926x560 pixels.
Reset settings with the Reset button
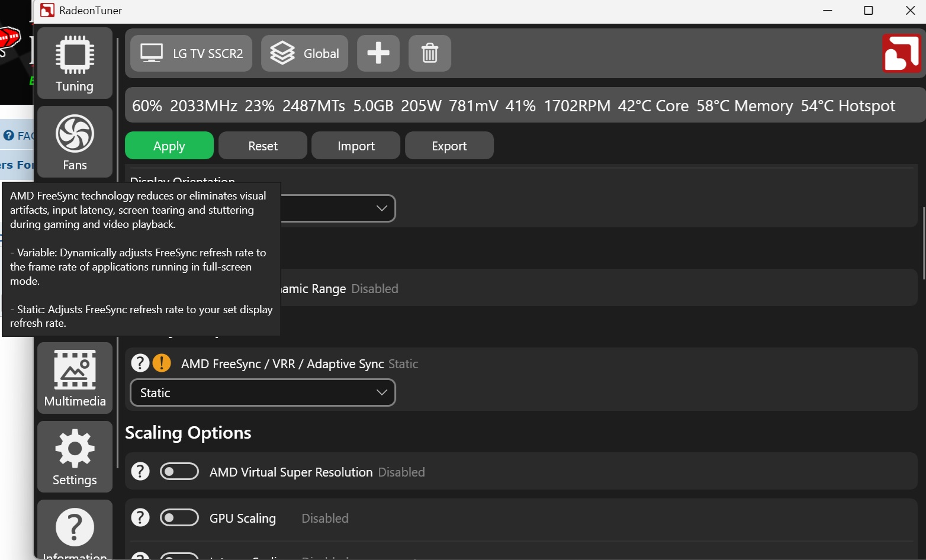coord(263,146)
